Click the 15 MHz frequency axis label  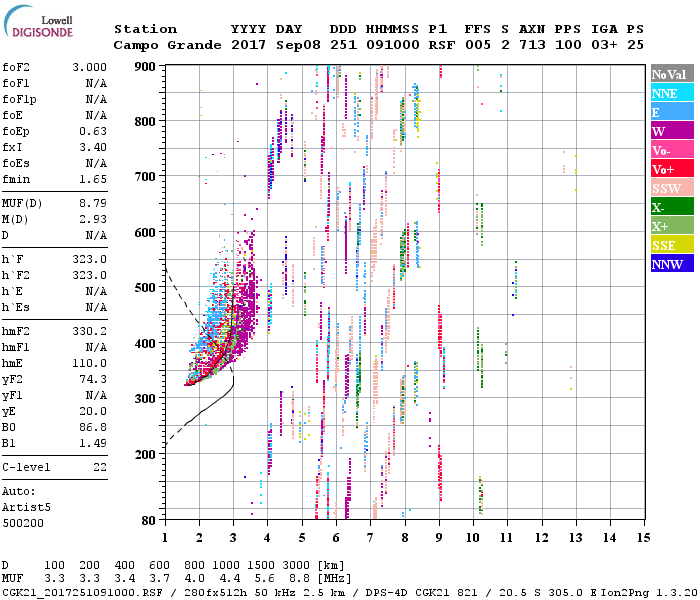[643, 538]
